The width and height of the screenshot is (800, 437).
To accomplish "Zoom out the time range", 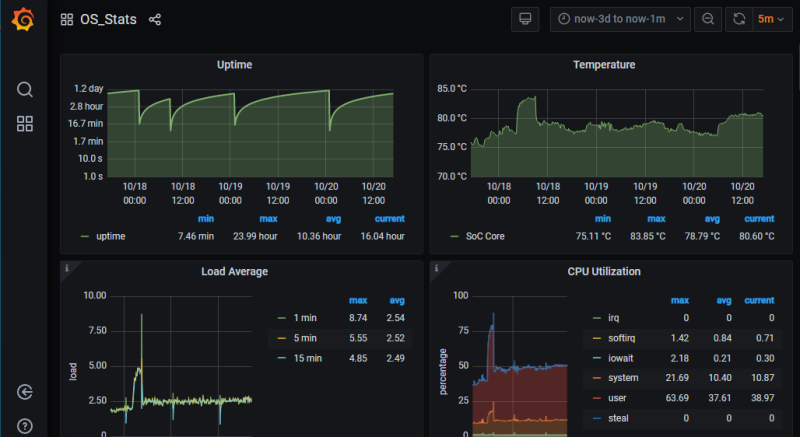I will coord(708,19).
